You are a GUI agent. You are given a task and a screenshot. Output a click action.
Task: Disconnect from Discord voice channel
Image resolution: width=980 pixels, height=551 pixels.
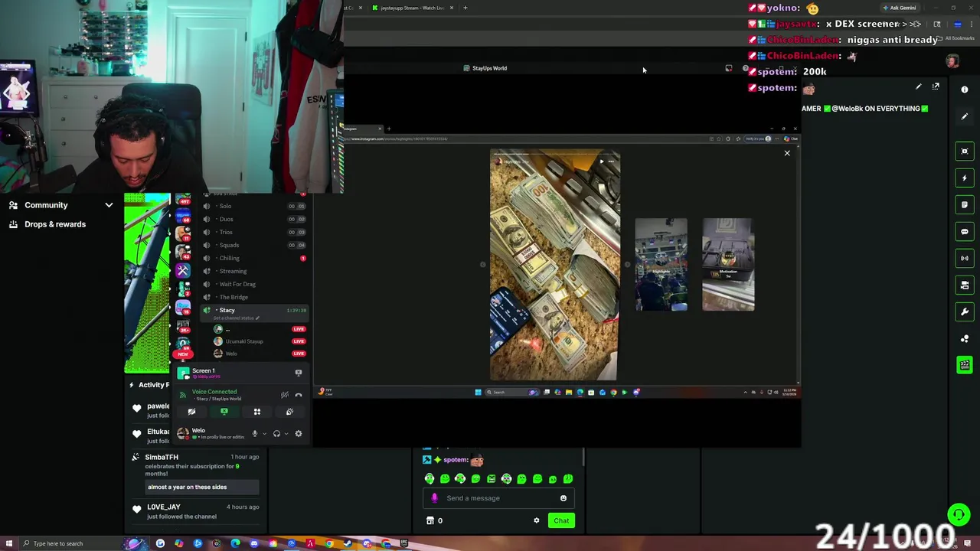[x=299, y=395]
